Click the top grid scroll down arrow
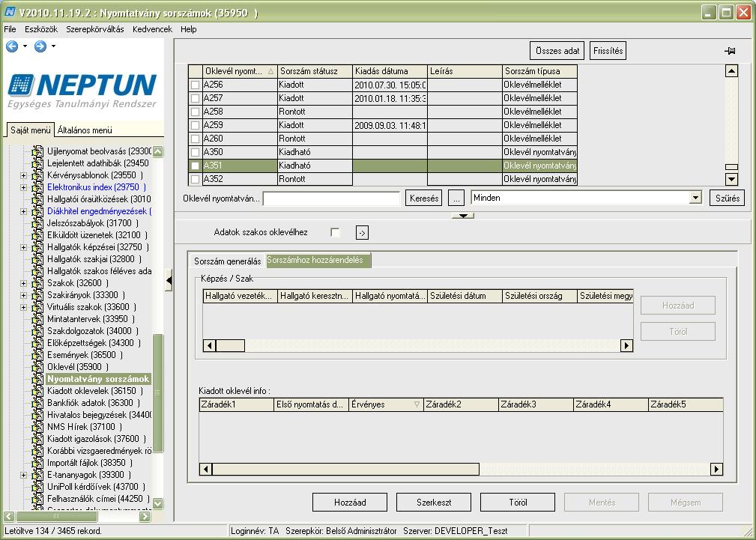 (x=731, y=179)
